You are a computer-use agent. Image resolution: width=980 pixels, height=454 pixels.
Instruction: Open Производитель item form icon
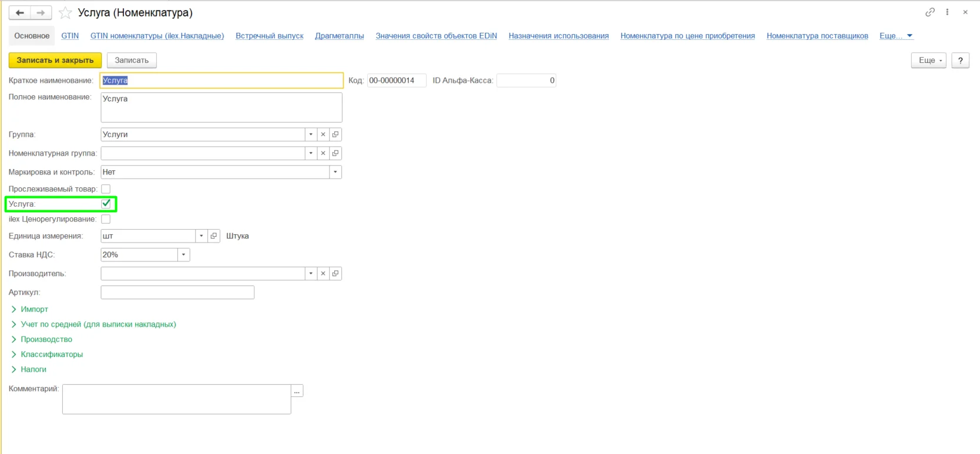(335, 274)
